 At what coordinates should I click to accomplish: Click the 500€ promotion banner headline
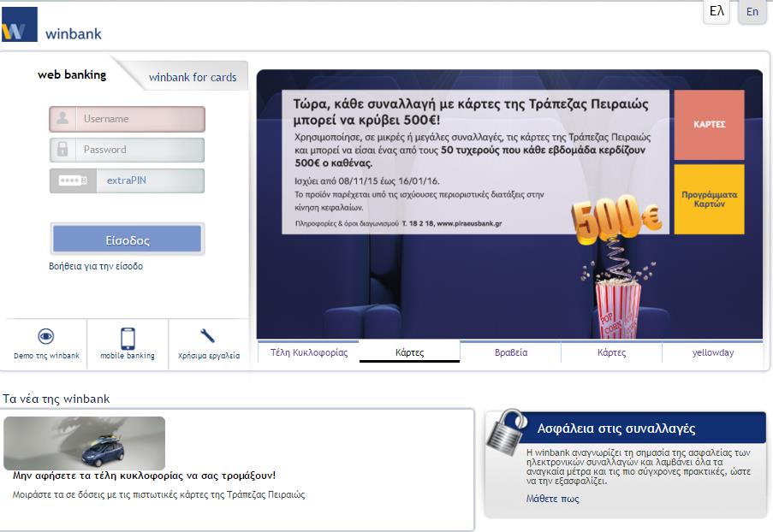click(471, 112)
